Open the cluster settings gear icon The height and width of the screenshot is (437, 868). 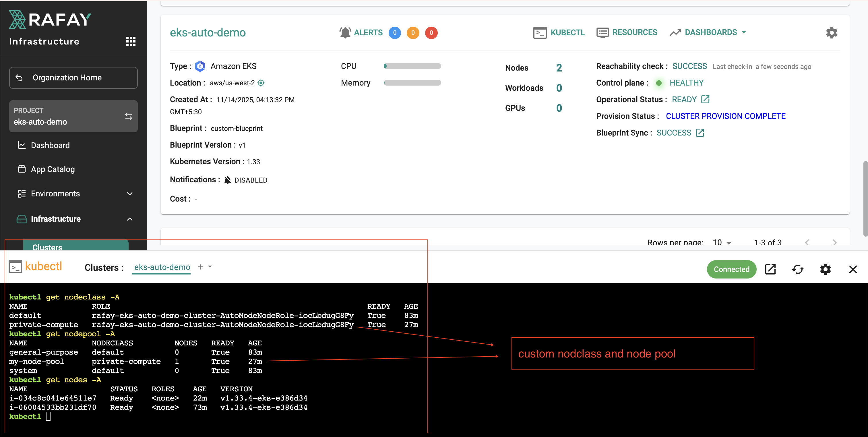pyautogui.click(x=831, y=33)
